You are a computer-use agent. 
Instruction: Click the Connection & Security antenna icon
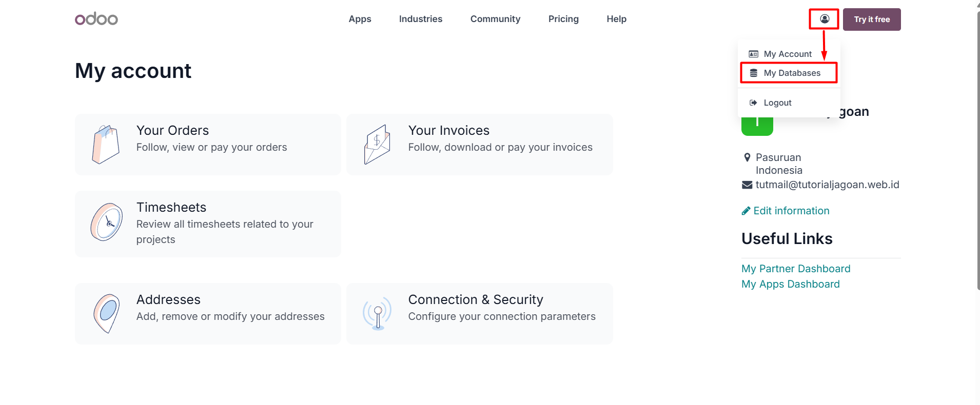pyautogui.click(x=378, y=313)
